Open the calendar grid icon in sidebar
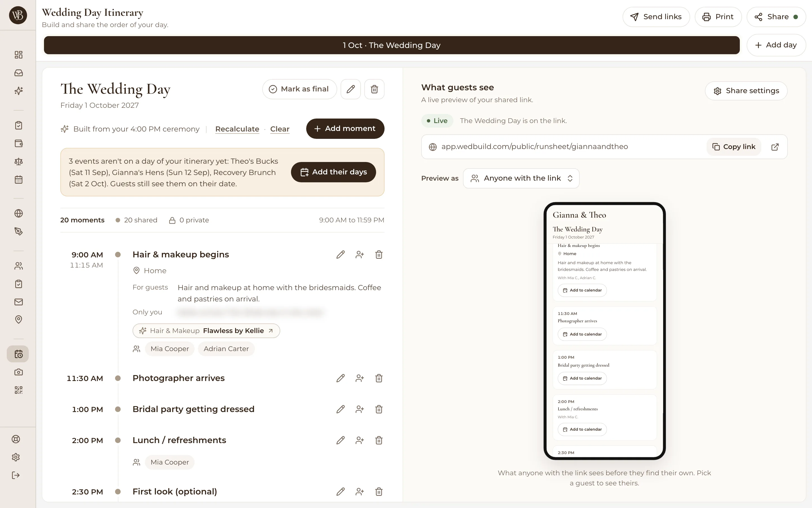This screenshot has height=508, width=812. click(18, 180)
